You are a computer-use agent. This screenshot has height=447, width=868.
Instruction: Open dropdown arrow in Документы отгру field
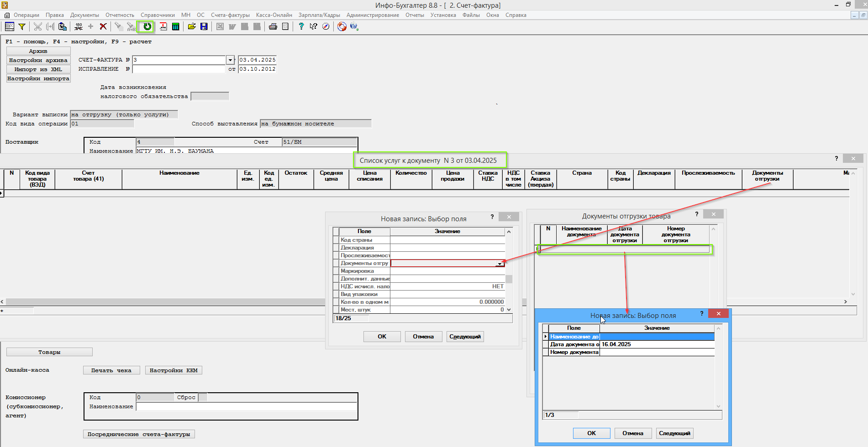[x=500, y=264]
